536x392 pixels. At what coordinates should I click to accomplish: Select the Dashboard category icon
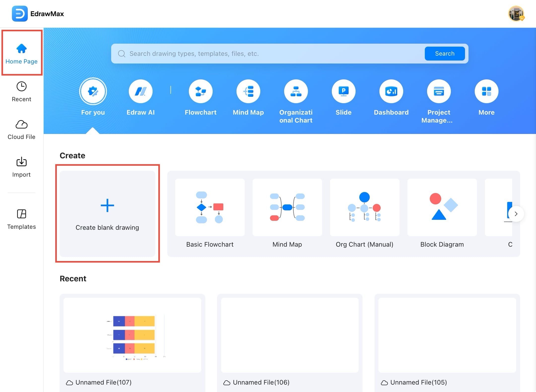[391, 91]
